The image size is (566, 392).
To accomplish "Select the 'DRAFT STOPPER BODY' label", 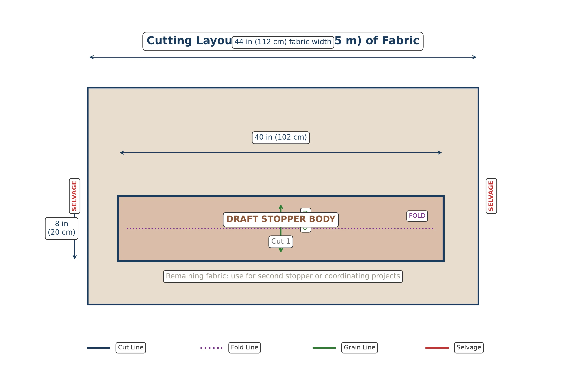I will [281, 220].
